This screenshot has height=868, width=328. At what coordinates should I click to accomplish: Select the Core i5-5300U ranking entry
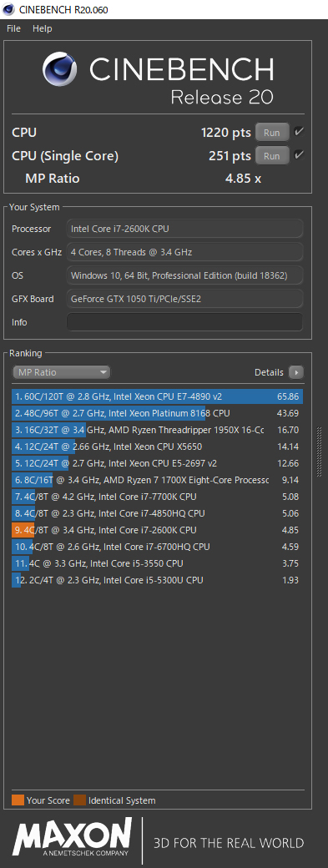(157, 580)
